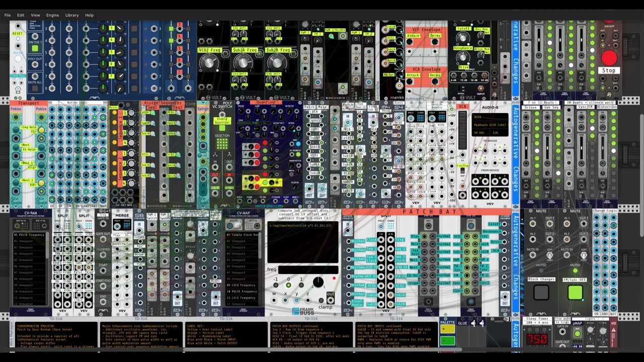Select '10 PULSE Frequency' mapping row
Viewport: 644px width, 362px height.
tap(243, 291)
